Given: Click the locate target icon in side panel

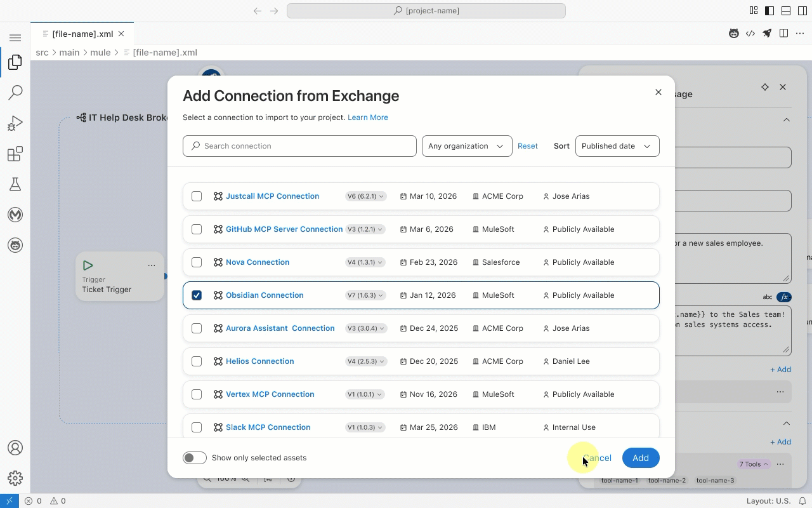Looking at the screenshot, I should tap(765, 87).
